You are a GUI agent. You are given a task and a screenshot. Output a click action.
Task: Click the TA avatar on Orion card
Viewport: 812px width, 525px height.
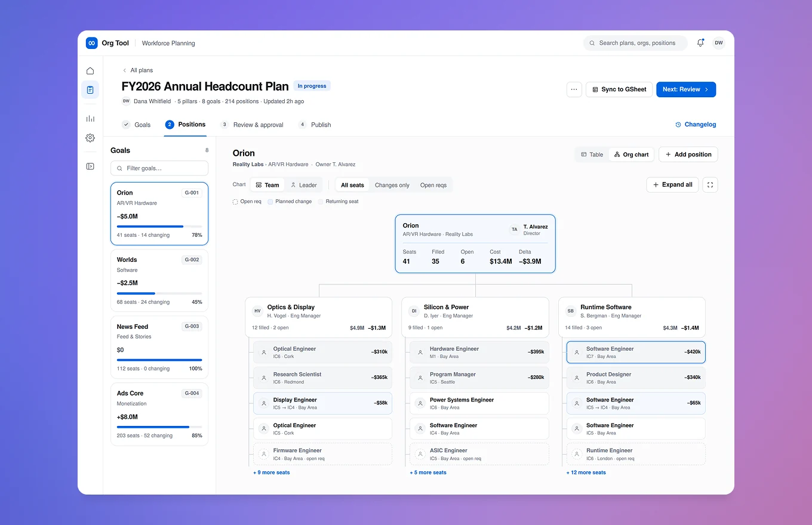click(515, 229)
